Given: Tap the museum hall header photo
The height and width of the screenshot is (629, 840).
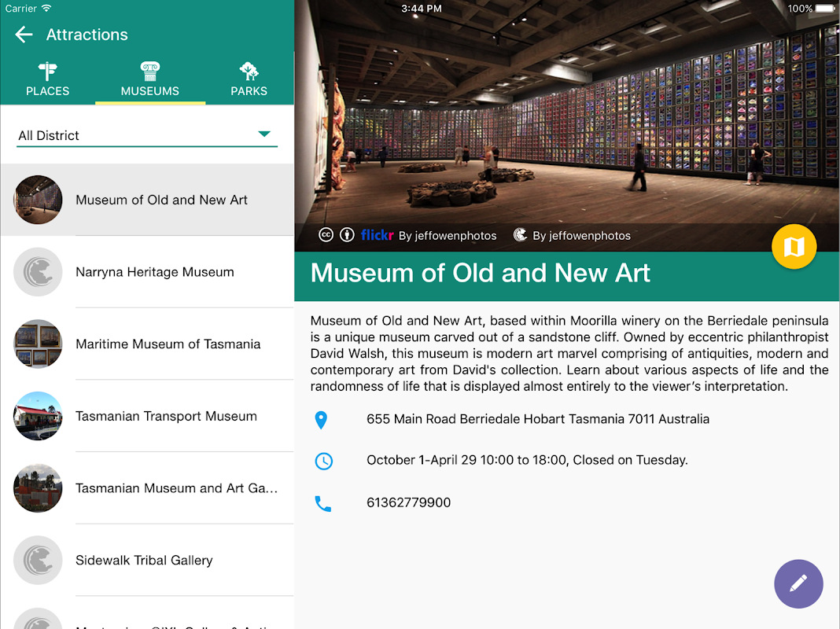Looking at the screenshot, I should [567, 126].
